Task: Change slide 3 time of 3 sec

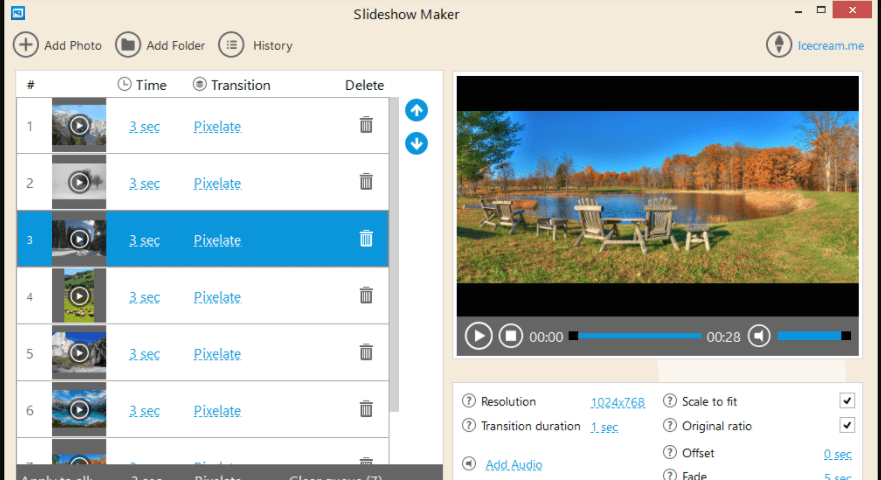Action: (x=144, y=240)
